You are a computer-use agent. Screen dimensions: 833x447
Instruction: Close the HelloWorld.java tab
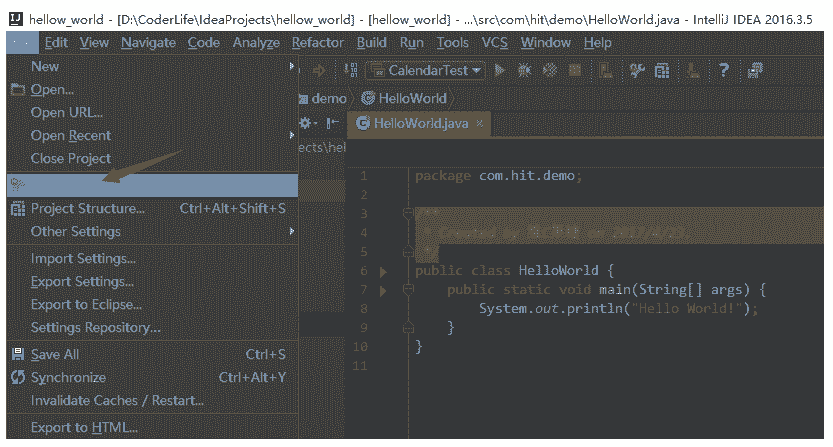point(480,123)
